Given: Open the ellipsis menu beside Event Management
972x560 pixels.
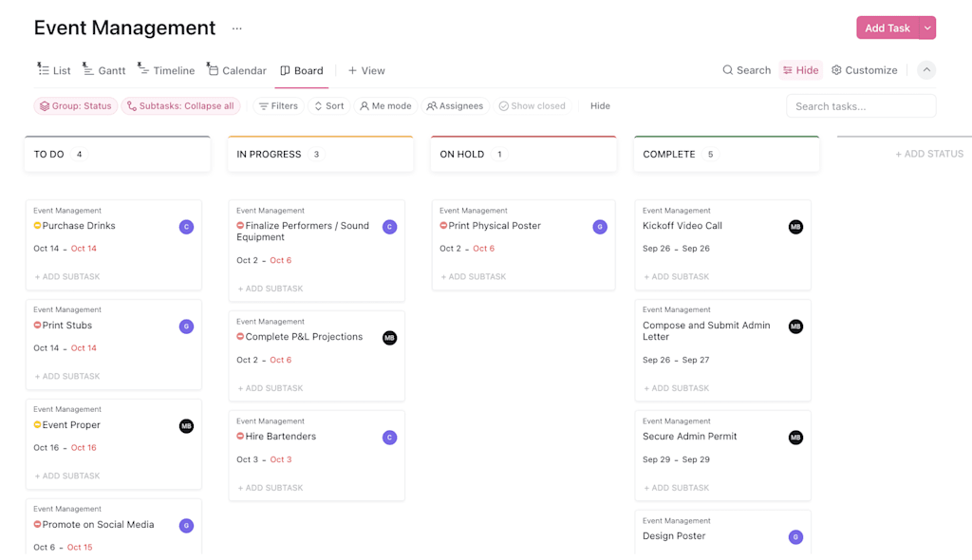Looking at the screenshot, I should tap(236, 28).
